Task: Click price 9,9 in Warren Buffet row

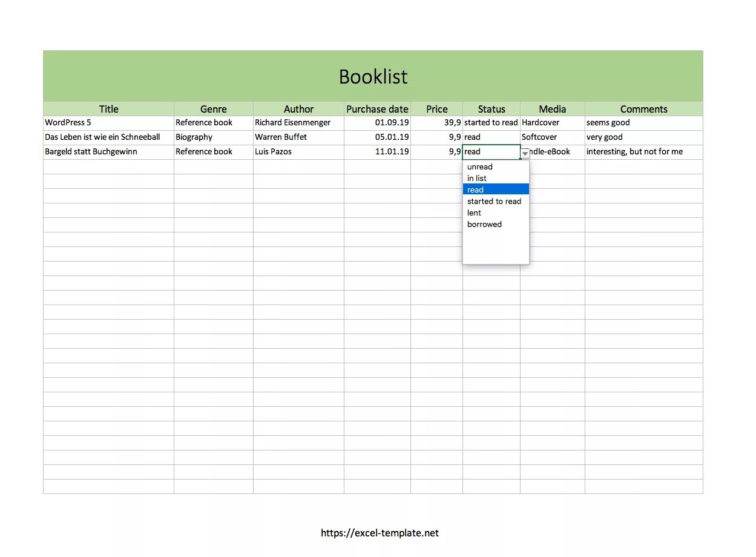Action: pyautogui.click(x=437, y=137)
